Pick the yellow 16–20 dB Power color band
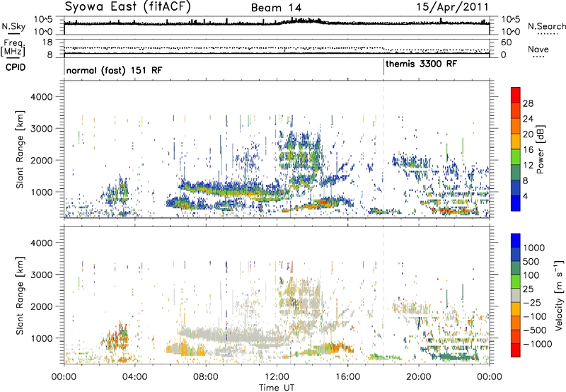The height and width of the screenshot is (392, 566). coord(516,141)
